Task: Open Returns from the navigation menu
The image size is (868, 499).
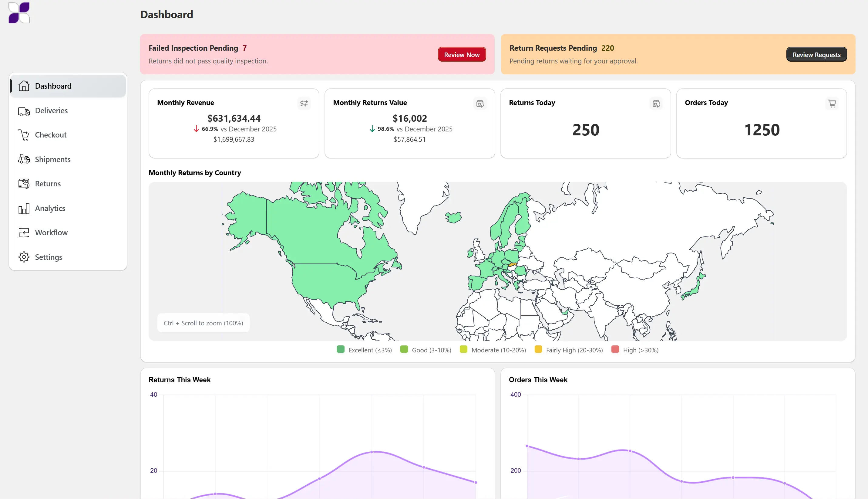Action: (x=48, y=184)
